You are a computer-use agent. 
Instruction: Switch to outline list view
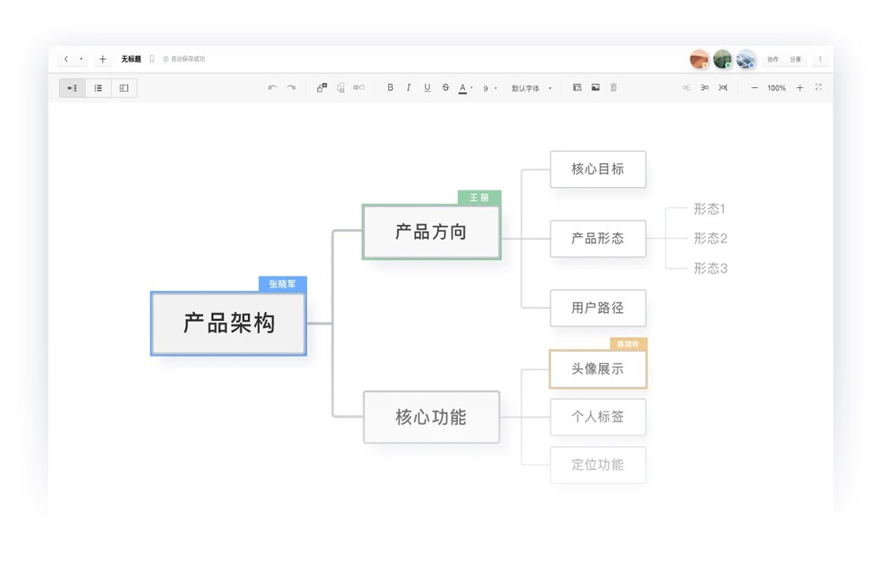point(98,88)
